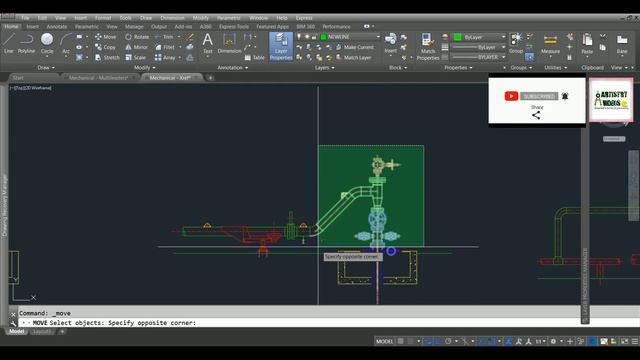Viewport: 640px width, 360px height.
Task: Expand the Draw panel
Action: 46,68
